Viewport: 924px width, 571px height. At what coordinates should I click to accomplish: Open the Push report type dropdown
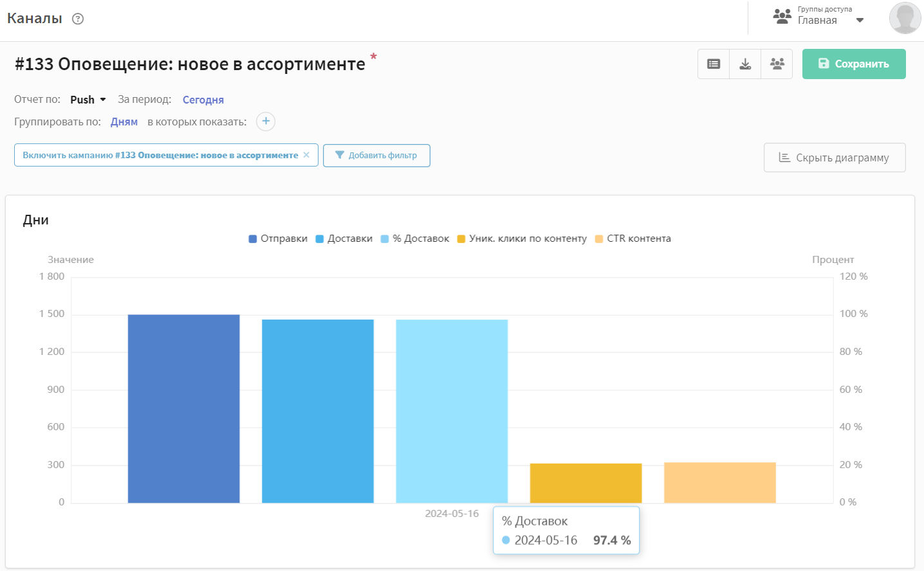point(88,100)
